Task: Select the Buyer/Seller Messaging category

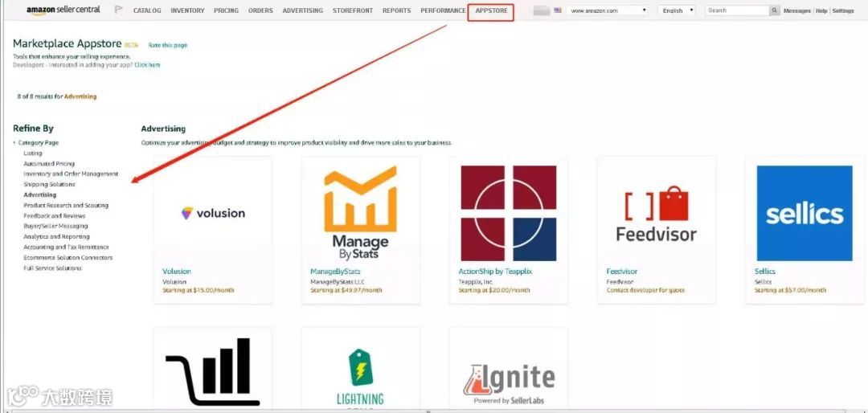Action: coord(55,226)
